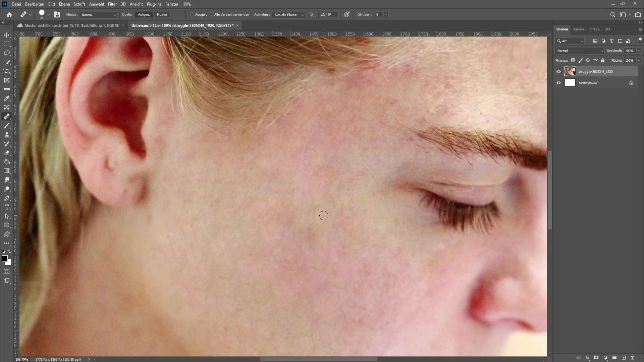Select the Healing Brush tool
Screen dimensions: 644x362
7,116
